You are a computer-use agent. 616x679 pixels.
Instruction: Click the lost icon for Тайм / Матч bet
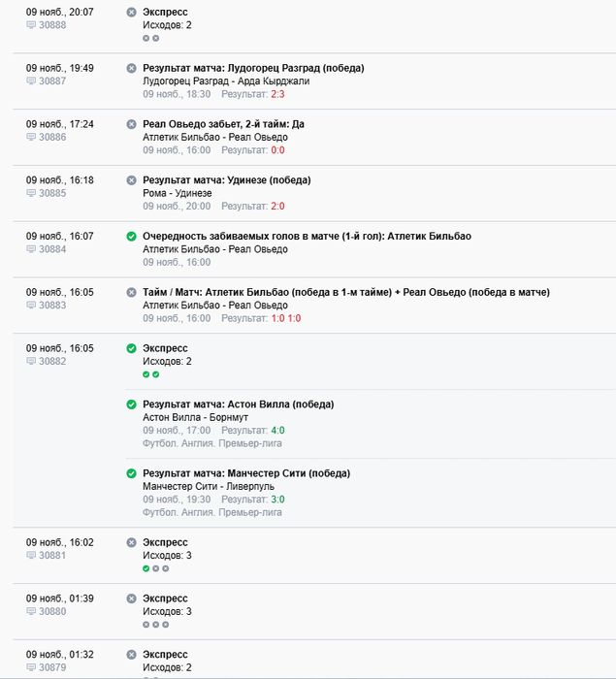coord(131,293)
